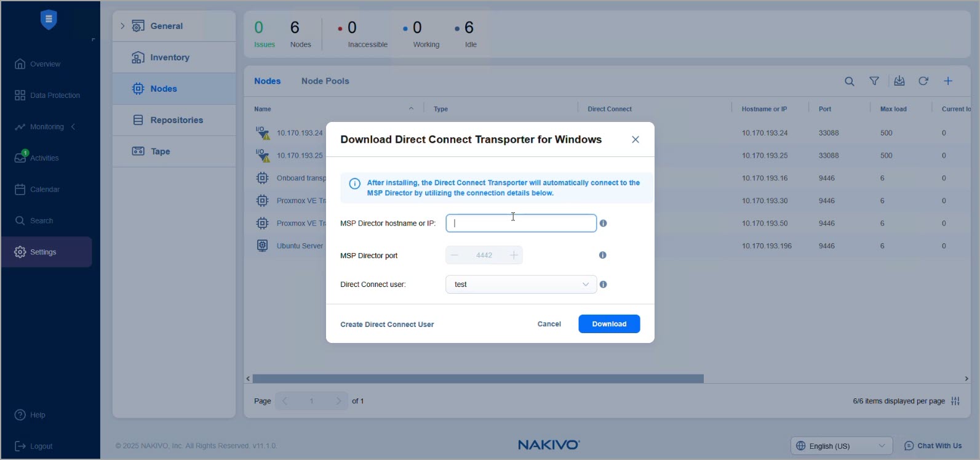Open Activities in sidebar
980x460 pixels.
[37, 158]
